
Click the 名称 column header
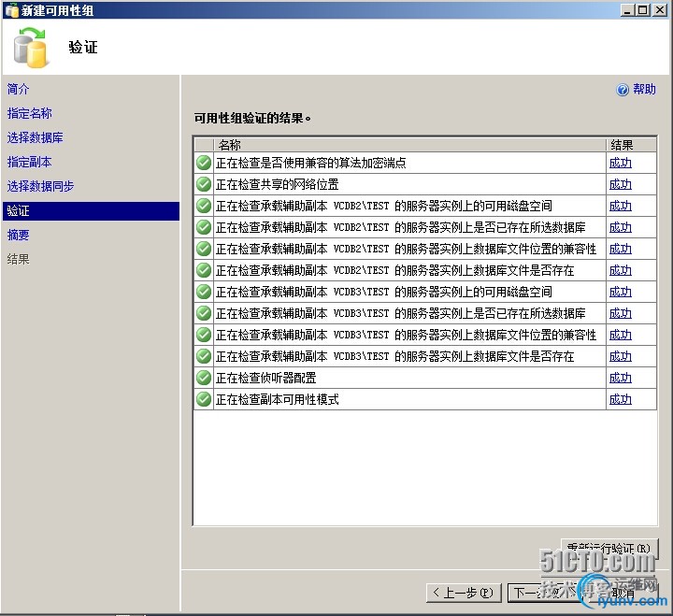pyautogui.click(x=410, y=145)
